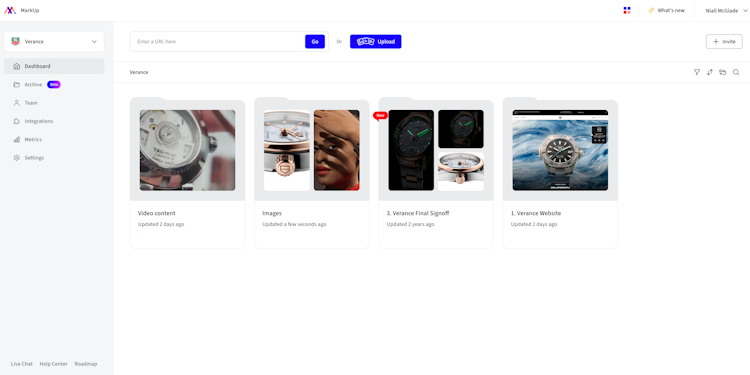Click the Team person icon
The width and height of the screenshot is (750, 375).
coord(17,103)
